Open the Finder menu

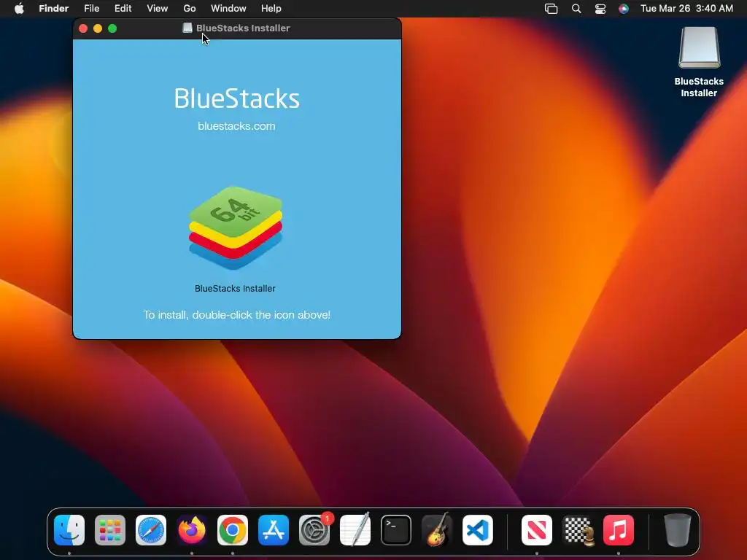[x=53, y=9]
